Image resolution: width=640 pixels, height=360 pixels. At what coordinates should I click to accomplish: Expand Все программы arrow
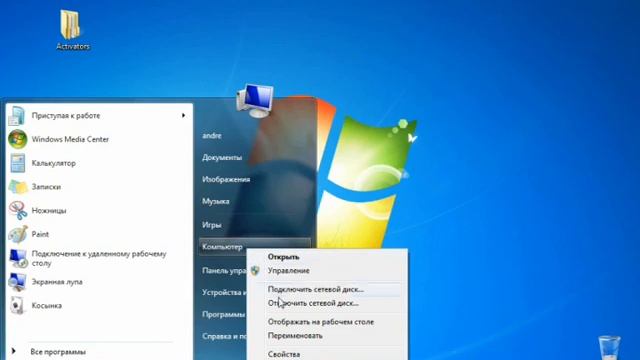coord(13,351)
